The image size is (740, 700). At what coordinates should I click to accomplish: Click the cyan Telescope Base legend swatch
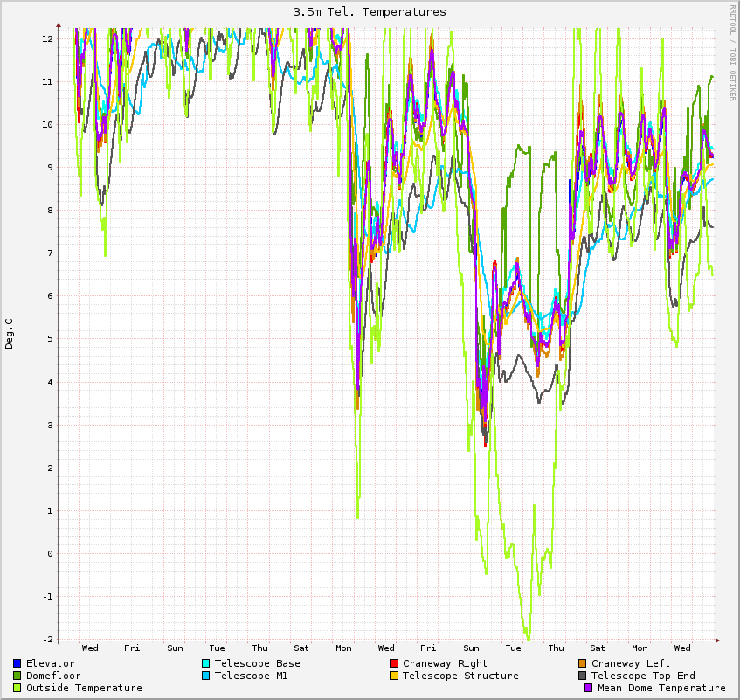coord(206,663)
